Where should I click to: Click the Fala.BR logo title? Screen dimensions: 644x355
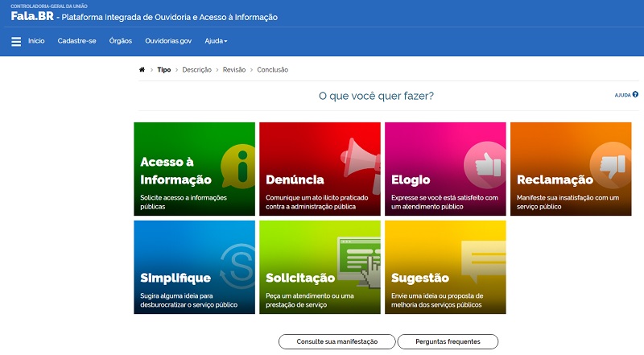[32, 16]
